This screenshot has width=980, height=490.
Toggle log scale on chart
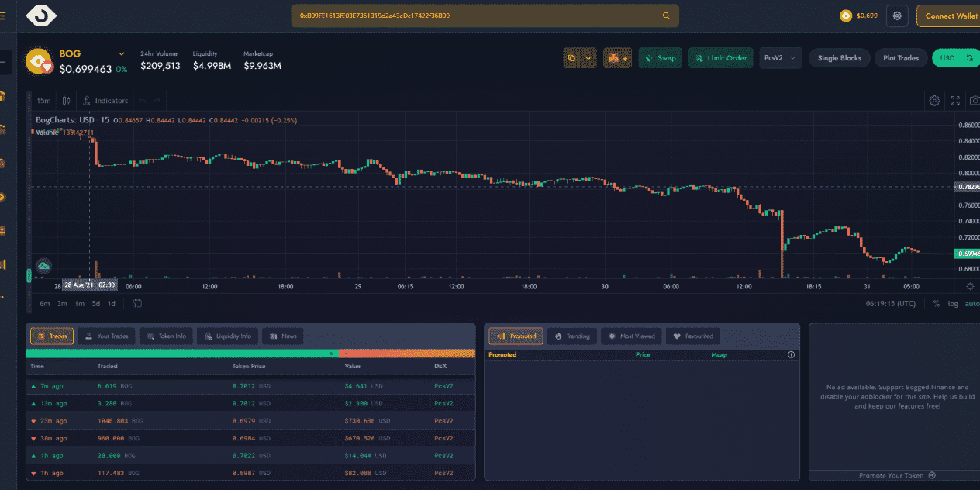pyautogui.click(x=952, y=303)
